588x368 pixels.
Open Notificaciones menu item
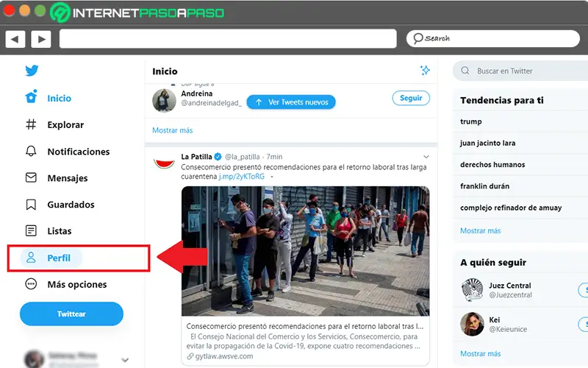(x=79, y=152)
